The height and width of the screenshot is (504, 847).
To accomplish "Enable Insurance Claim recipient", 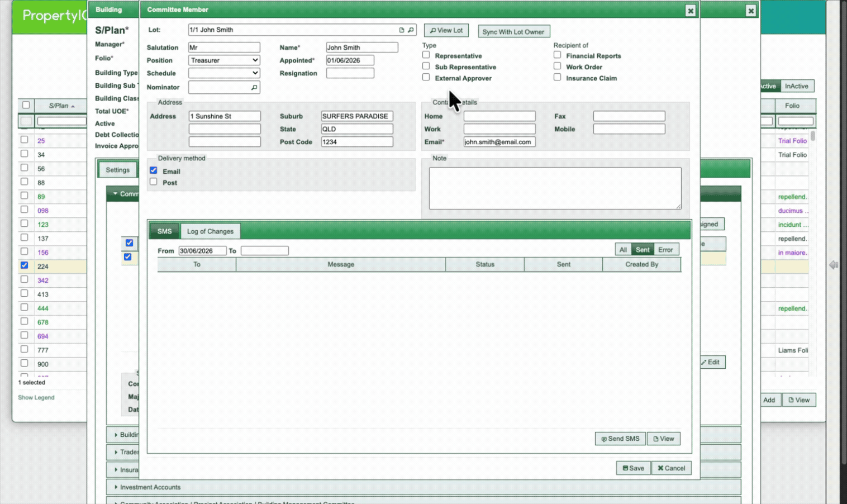I will (x=557, y=77).
